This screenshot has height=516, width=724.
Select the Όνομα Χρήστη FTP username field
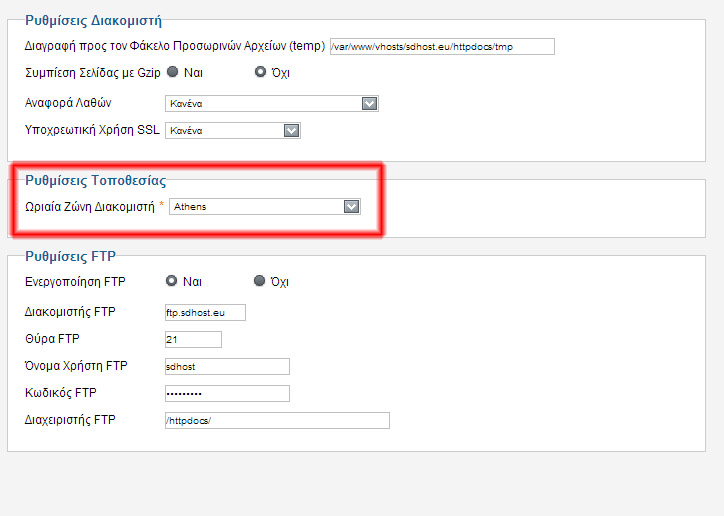point(227,366)
